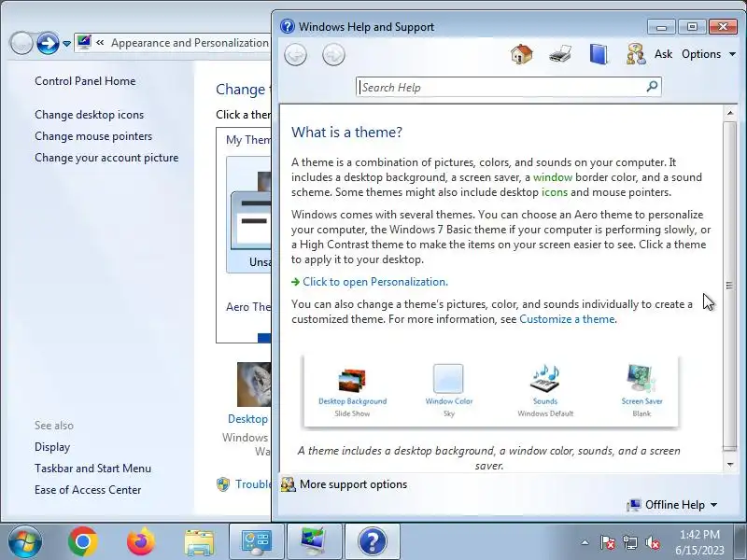Open Change your account picture link
Image resolution: width=747 pixels, height=560 pixels.
tap(106, 158)
